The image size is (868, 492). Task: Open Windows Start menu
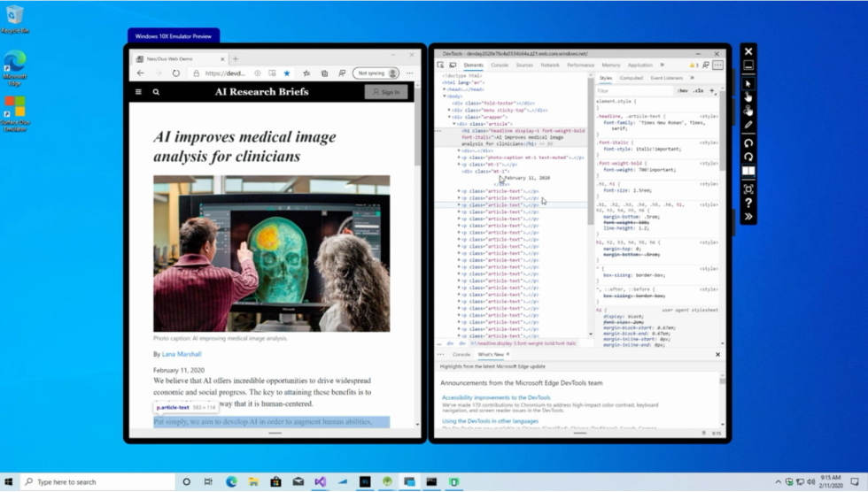click(x=8, y=481)
